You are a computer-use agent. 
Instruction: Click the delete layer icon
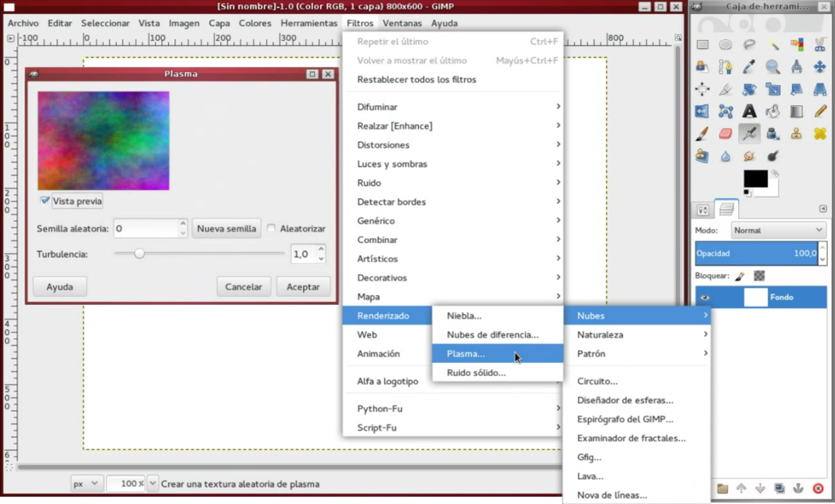819,488
